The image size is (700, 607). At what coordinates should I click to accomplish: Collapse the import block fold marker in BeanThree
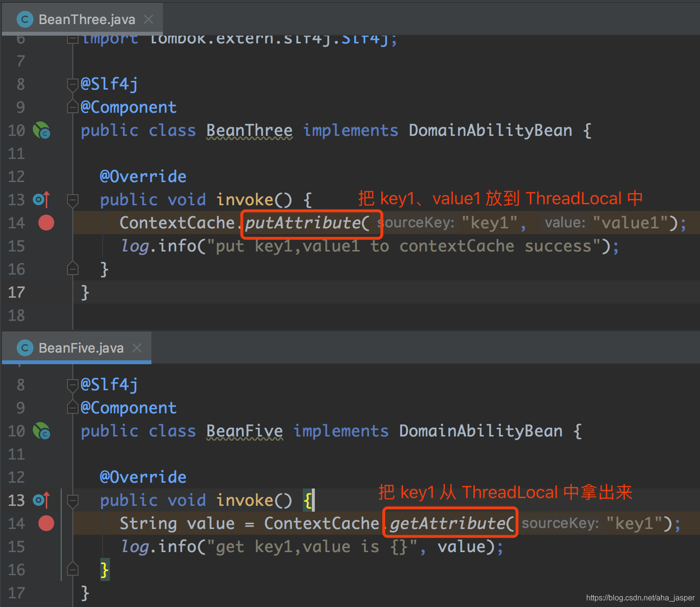pos(73,39)
